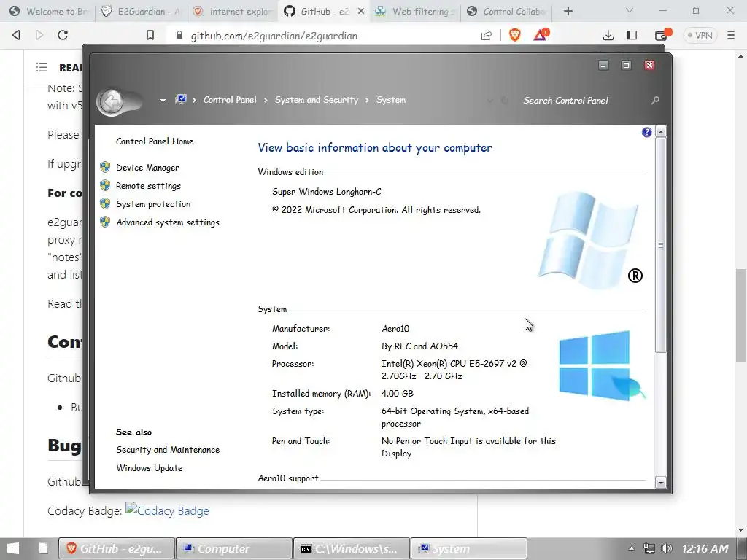Reload the GitHub page
This screenshot has width=747, height=560.
pos(63,35)
